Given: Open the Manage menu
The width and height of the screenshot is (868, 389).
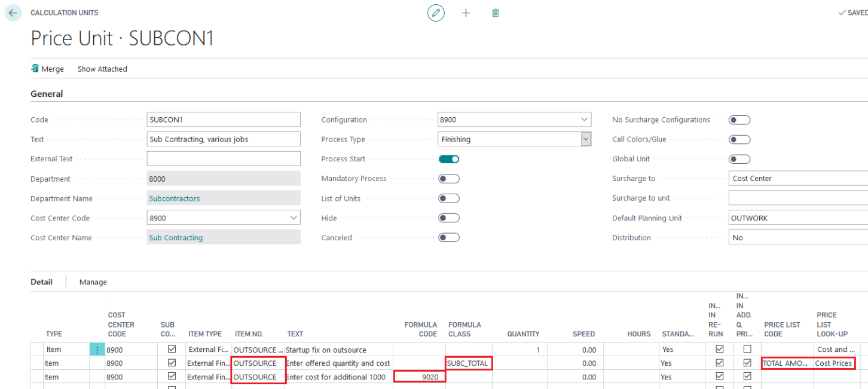Looking at the screenshot, I should [93, 282].
